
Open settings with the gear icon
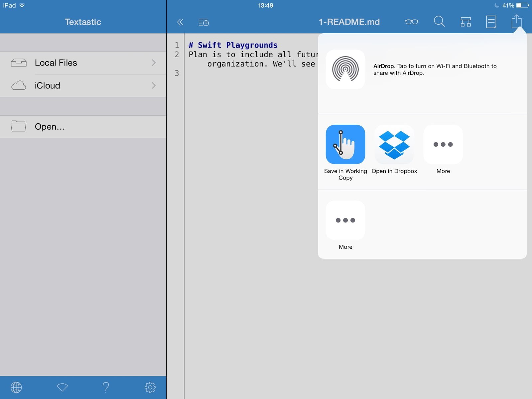coord(150,387)
